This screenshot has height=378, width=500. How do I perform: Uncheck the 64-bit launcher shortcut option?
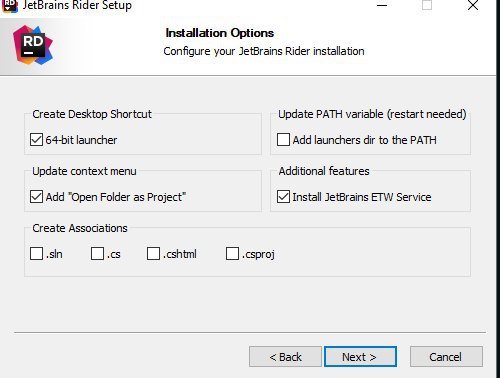click(36, 140)
